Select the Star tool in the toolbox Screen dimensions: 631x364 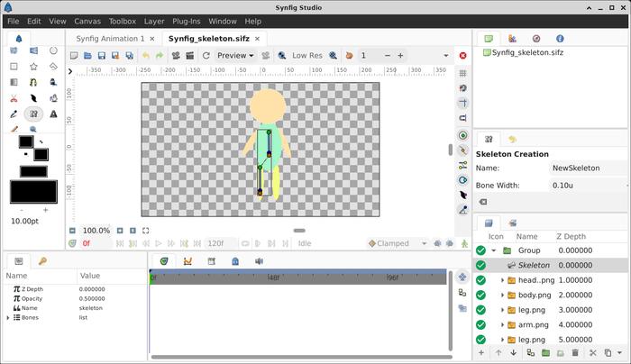33,67
